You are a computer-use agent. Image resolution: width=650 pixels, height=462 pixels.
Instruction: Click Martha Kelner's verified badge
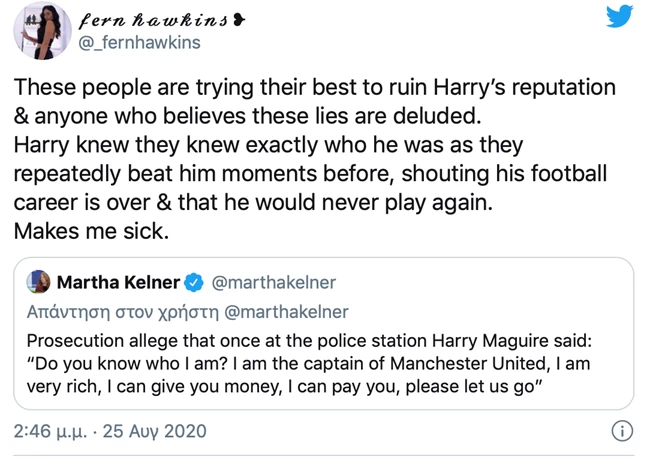point(194,283)
